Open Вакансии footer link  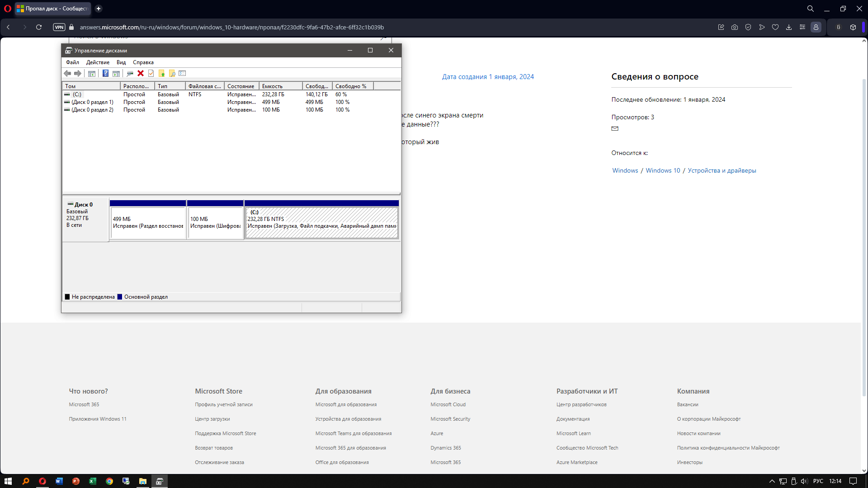pos(688,404)
